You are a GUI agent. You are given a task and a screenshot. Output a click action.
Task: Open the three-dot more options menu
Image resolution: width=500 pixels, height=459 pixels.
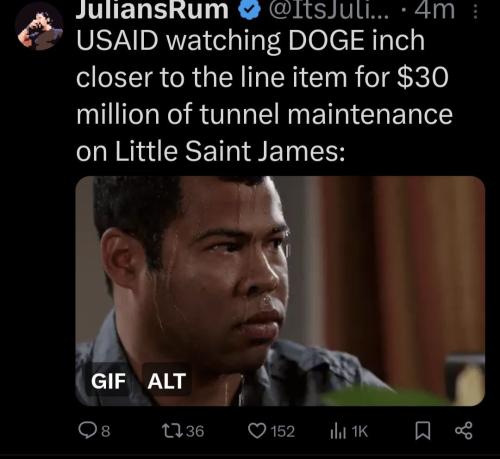(476, 12)
